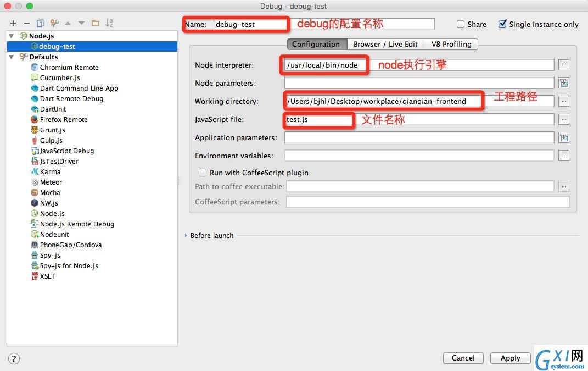Select Chromium Remote default configuration
The height and width of the screenshot is (371, 588).
pyautogui.click(x=69, y=67)
